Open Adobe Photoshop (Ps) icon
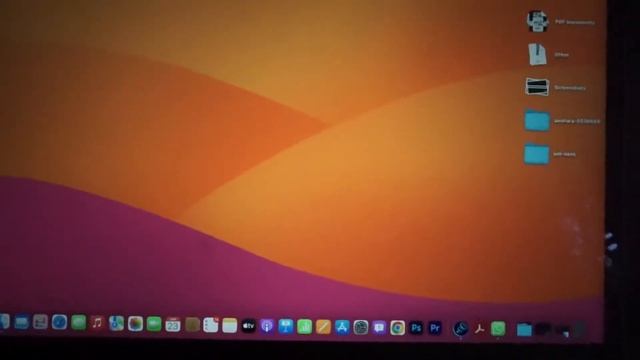This screenshot has width=640, height=360. tap(416, 328)
